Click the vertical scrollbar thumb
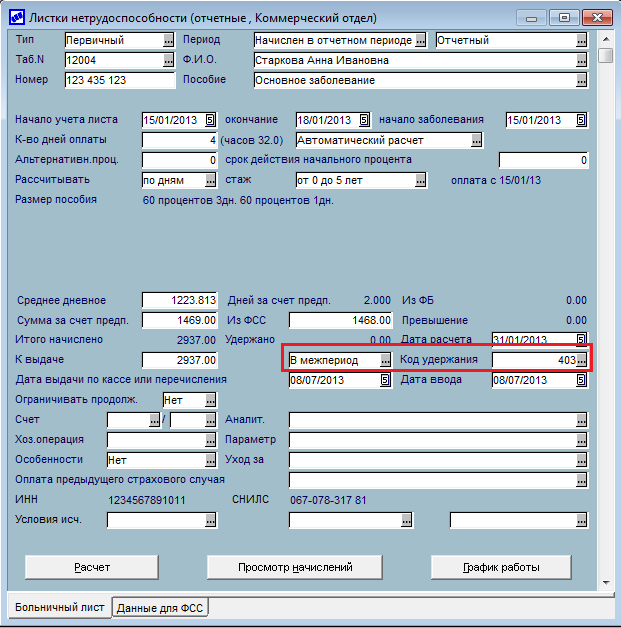621x628 pixels. pos(606,55)
